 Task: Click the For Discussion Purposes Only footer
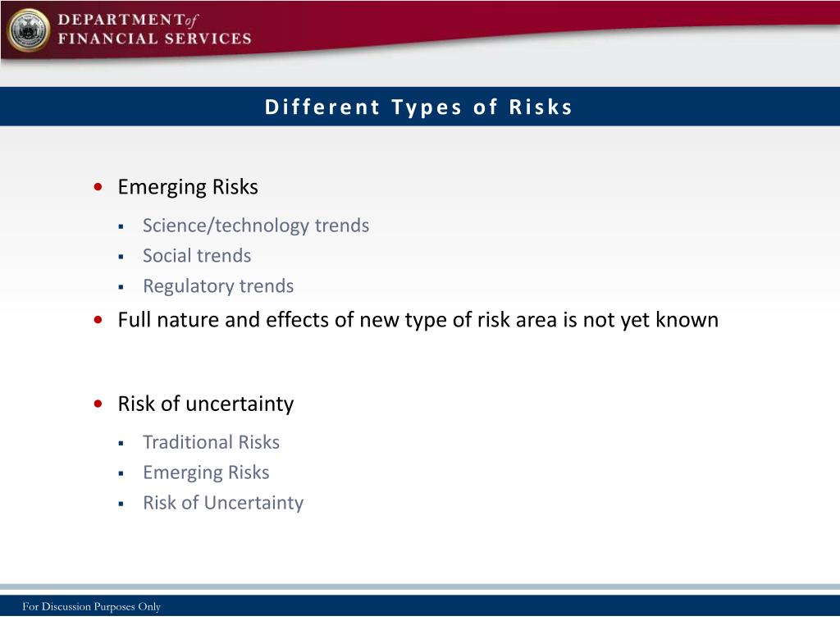(x=92, y=606)
